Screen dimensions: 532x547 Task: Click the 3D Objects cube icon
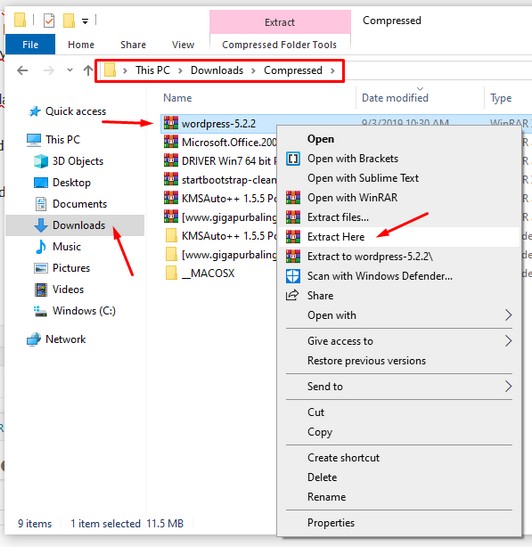pos(41,161)
